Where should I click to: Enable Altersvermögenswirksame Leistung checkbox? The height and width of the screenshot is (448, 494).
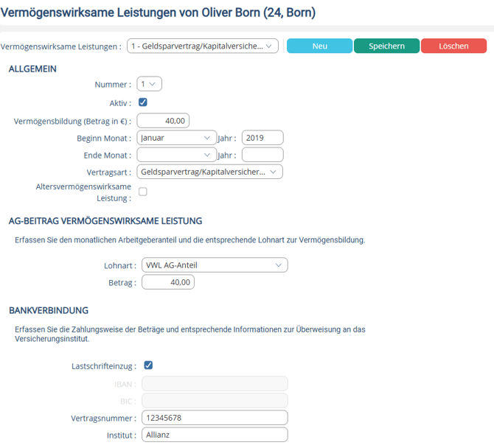pos(143,192)
